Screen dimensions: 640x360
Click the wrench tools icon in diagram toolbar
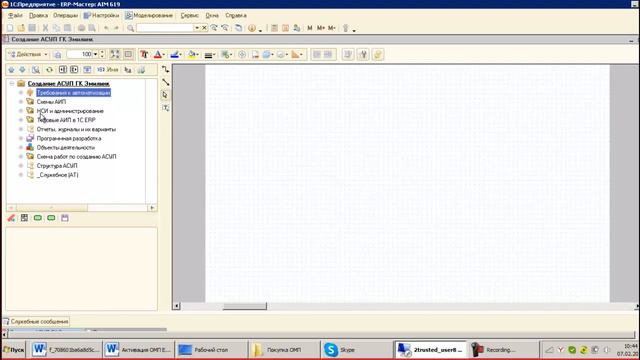click(363, 54)
